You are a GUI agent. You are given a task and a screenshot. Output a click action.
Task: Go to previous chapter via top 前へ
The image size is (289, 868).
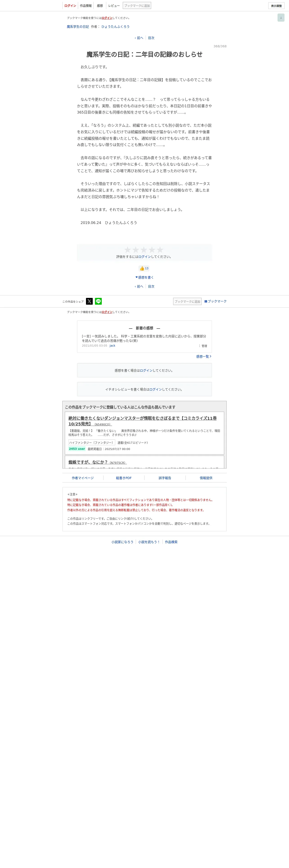coord(139,38)
